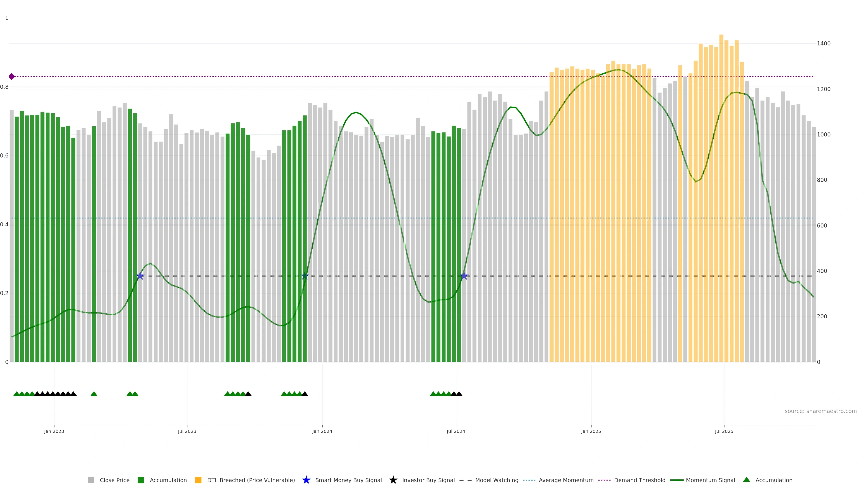Screen dimensions: 868x488
Task: Toggle the Demand Threshold legend label
Action: tap(639, 480)
